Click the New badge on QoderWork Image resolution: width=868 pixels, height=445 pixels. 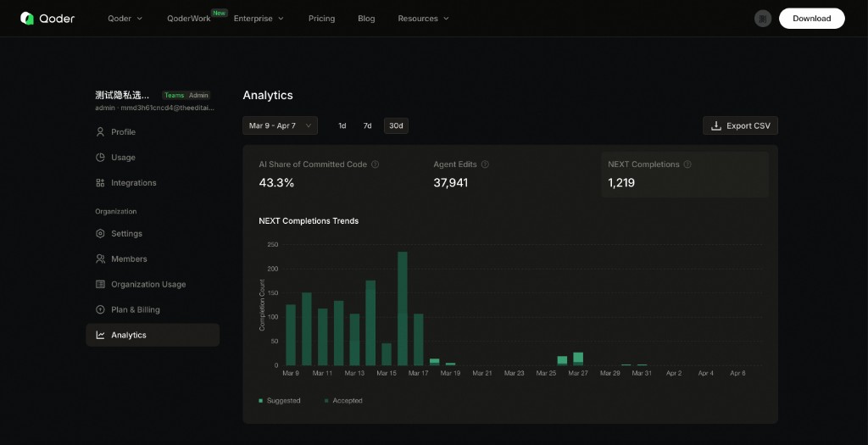[x=220, y=13]
